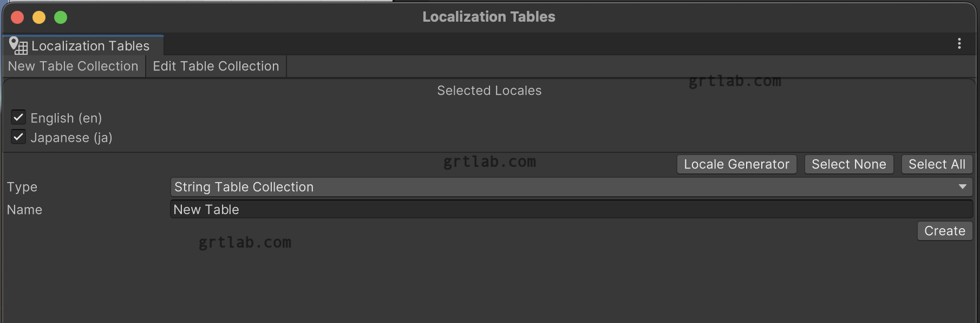Screen dimensions: 980x323
Task: Toggle the English (en) checkbox
Action: [18, 117]
